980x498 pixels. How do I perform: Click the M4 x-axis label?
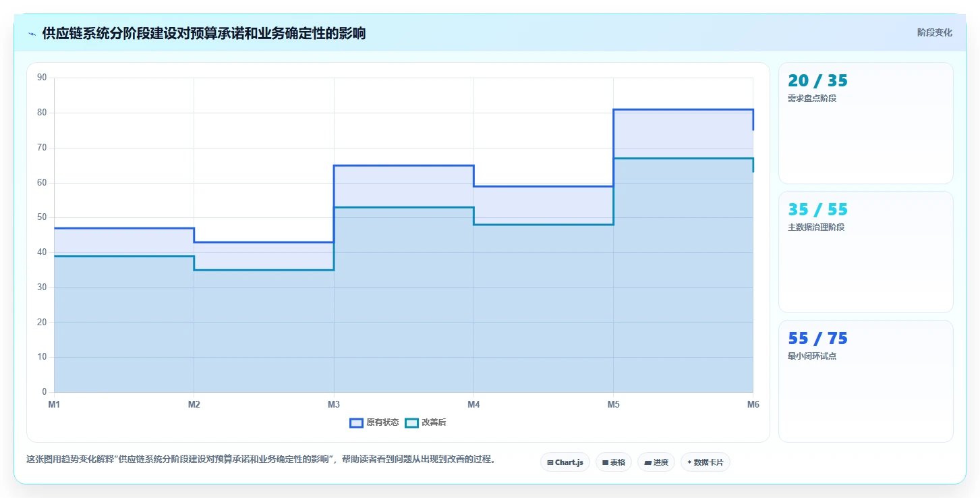pos(473,404)
